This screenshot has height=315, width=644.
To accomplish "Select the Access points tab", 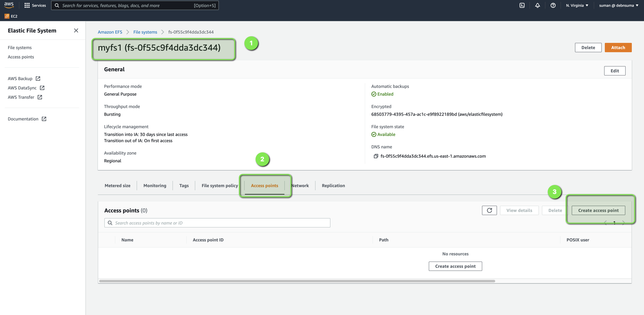I will (x=265, y=186).
